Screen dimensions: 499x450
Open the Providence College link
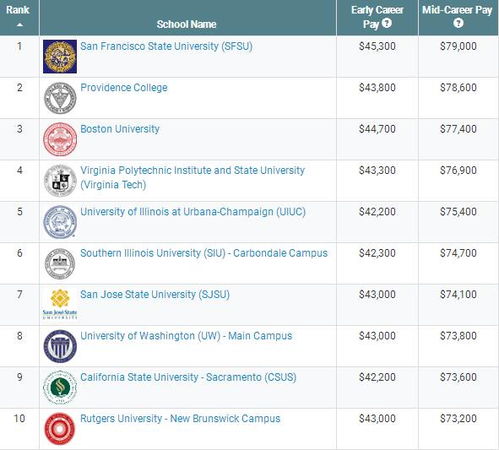[x=124, y=87]
